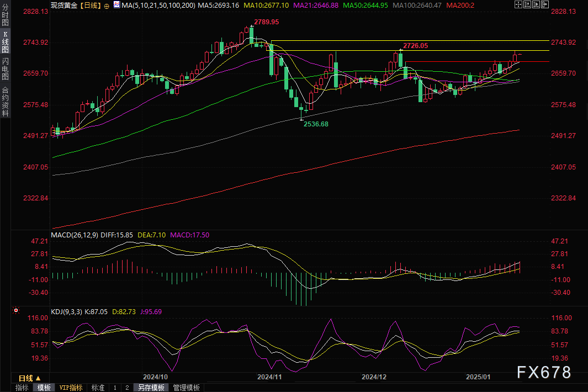Open 管理模板 template manager
The image size is (588, 392).
coord(187,388)
